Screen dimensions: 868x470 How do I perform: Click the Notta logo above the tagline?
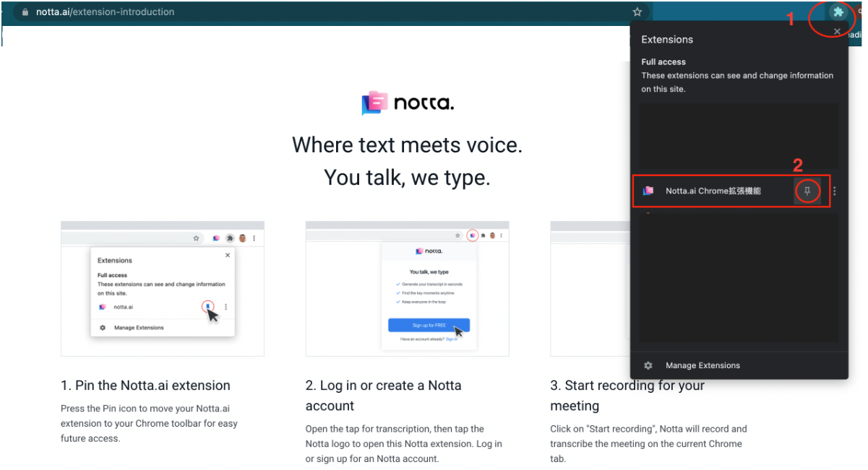pyautogui.click(x=407, y=103)
